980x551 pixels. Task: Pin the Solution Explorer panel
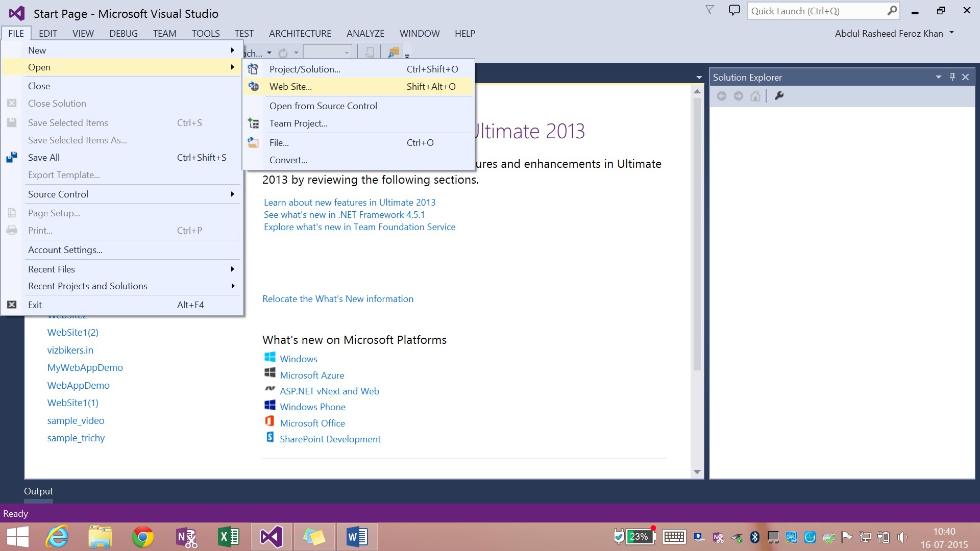[x=952, y=77]
